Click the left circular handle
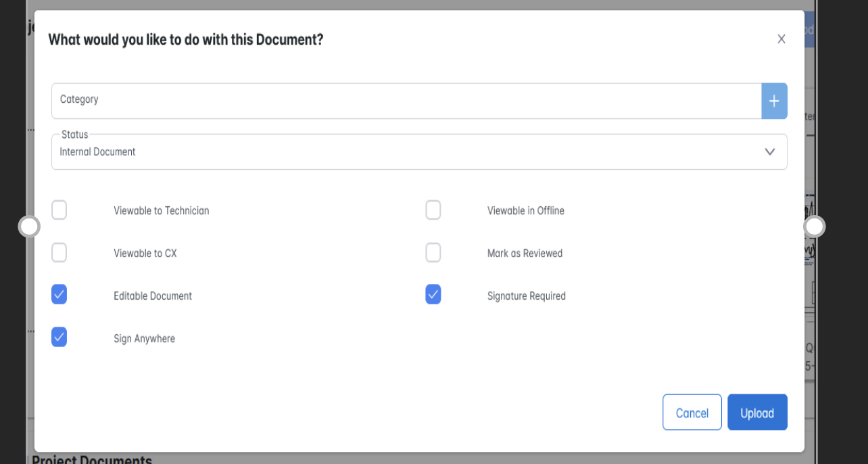 [x=29, y=227]
